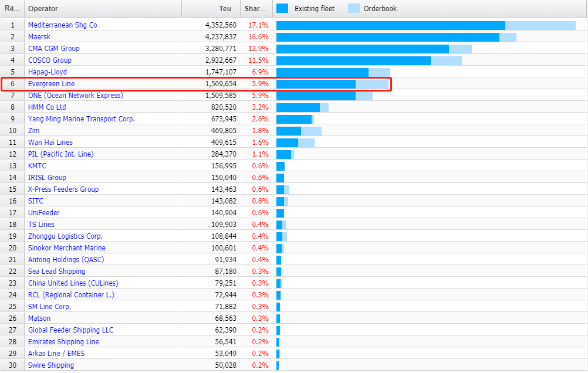The width and height of the screenshot is (588, 373).
Task: Select Teu value 1,509,585
Action: tap(221, 95)
